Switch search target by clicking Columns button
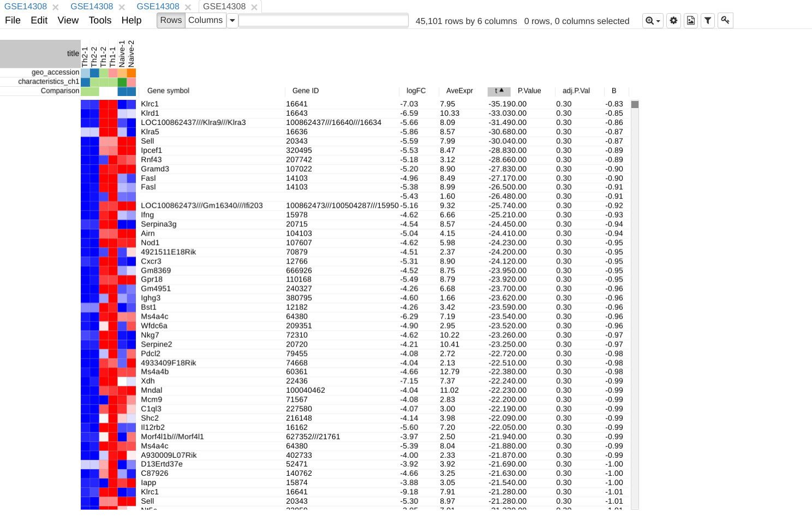Image resolution: width=812 pixels, height=526 pixels. 206,20
